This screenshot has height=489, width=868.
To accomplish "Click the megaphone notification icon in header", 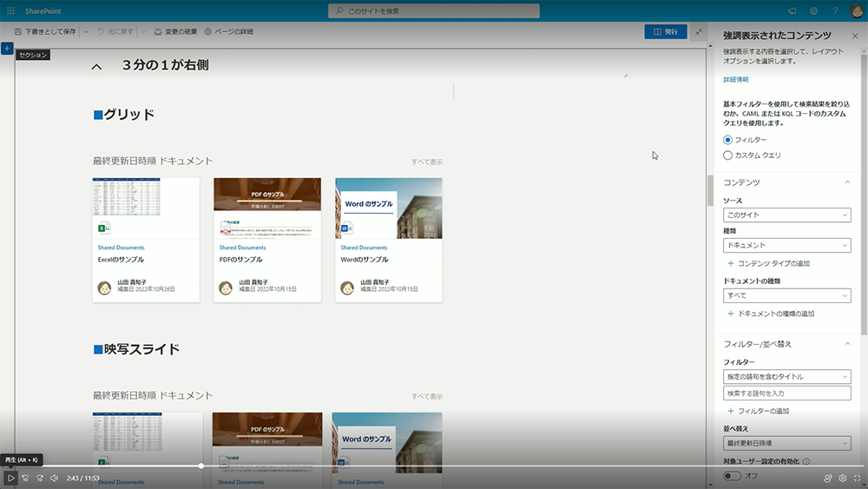I will tap(792, 10).
